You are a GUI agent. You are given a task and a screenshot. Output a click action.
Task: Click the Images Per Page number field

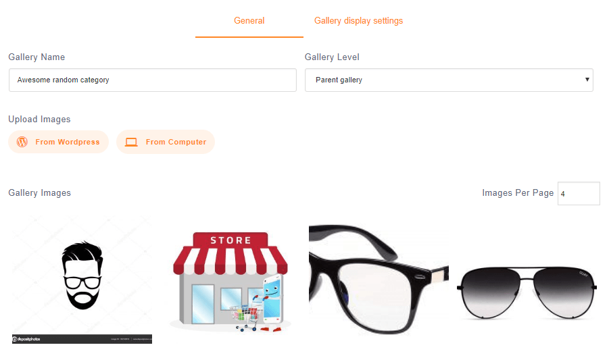[579, 194]
